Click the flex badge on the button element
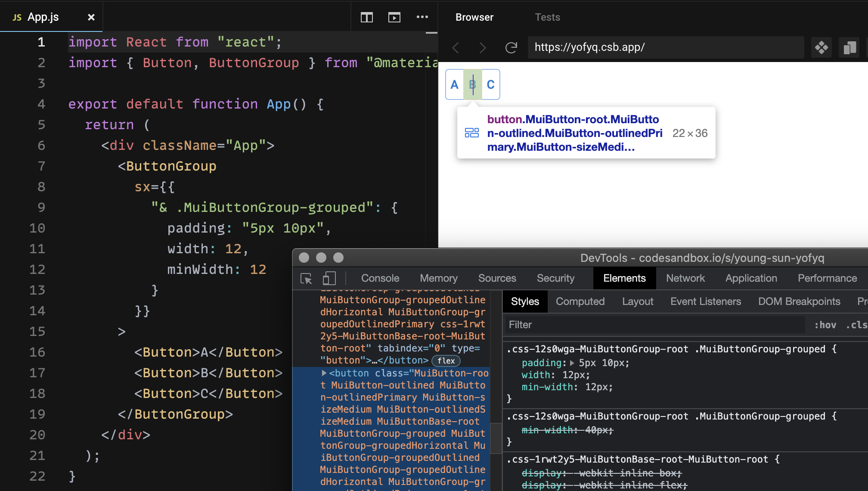Viewport: 868px width, 491px height. click(x=446, y=360)
